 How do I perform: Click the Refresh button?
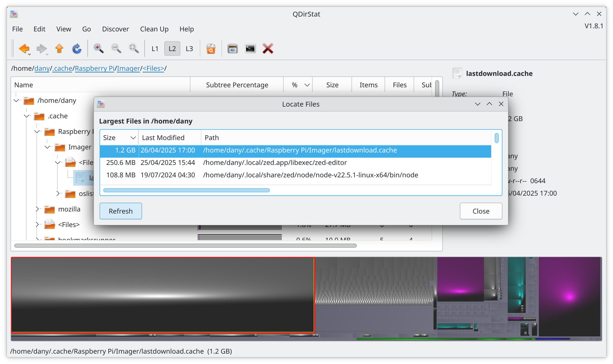tap(120, 211)
